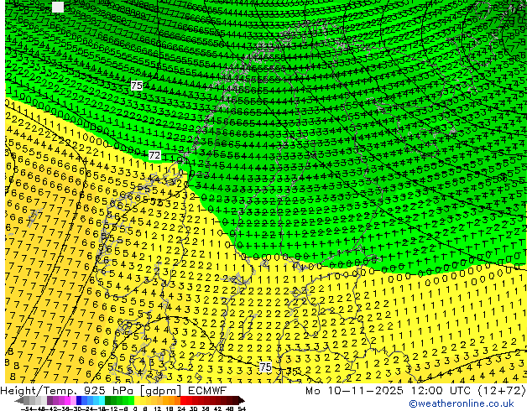Click the dark maroon right arrow end of color scale
Viewport: 532px width, 411px height.
241,401
